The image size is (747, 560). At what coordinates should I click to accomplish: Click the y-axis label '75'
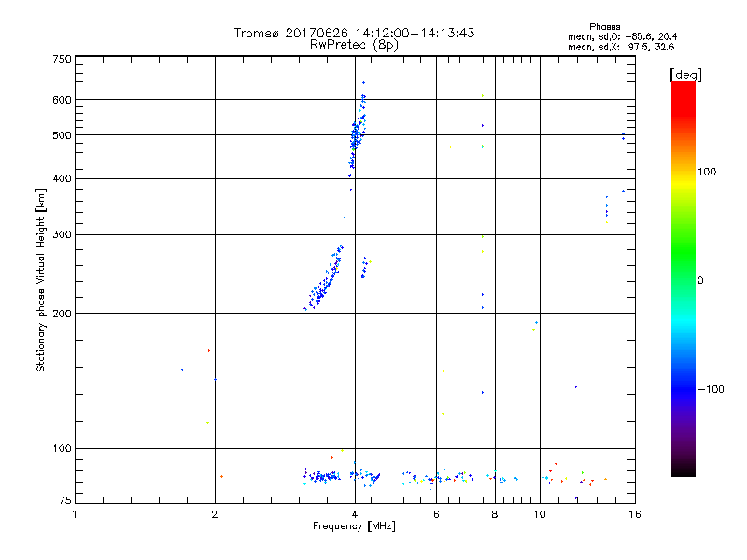pyautogui.click(x=65, y=500)
